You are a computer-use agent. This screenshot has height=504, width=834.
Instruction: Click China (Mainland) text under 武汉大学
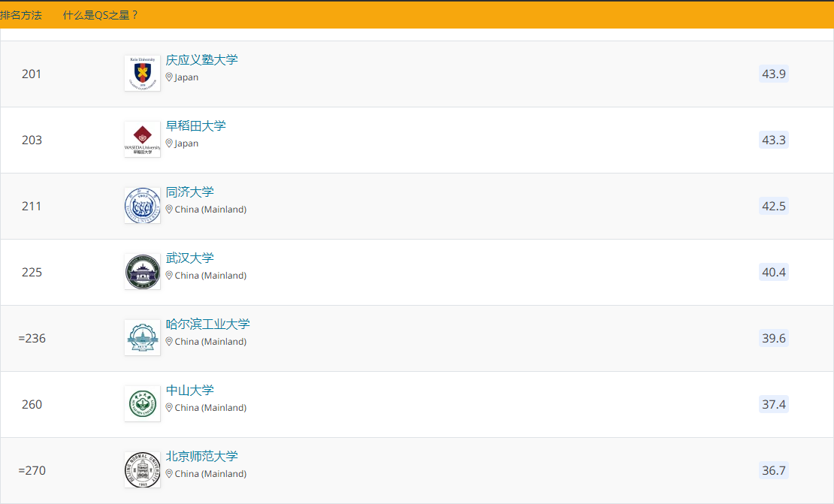coord(210,276)
